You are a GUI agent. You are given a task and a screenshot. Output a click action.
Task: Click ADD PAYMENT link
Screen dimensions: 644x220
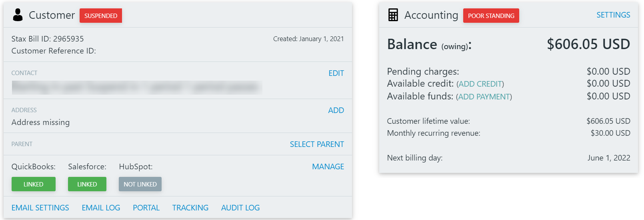click(x=484, y=97)
